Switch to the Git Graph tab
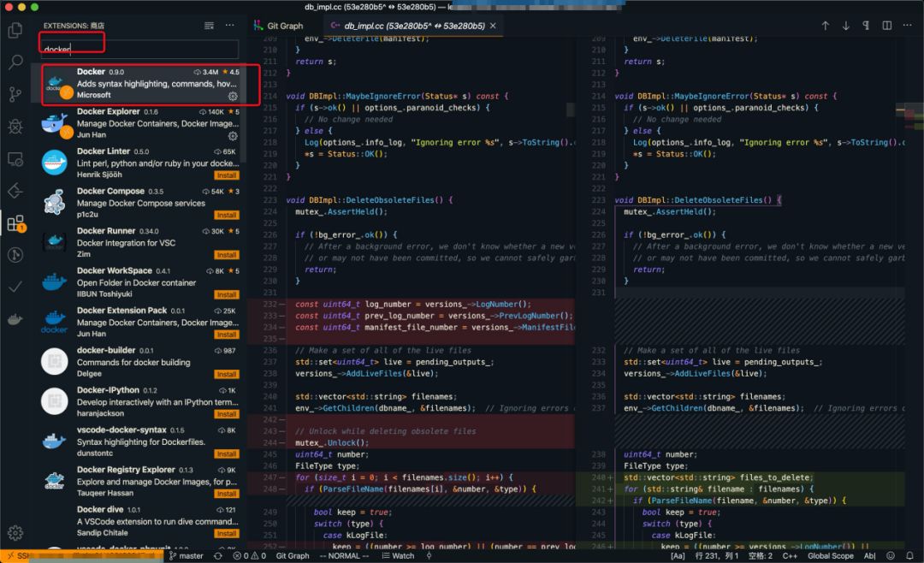 [x=278, y=26]
